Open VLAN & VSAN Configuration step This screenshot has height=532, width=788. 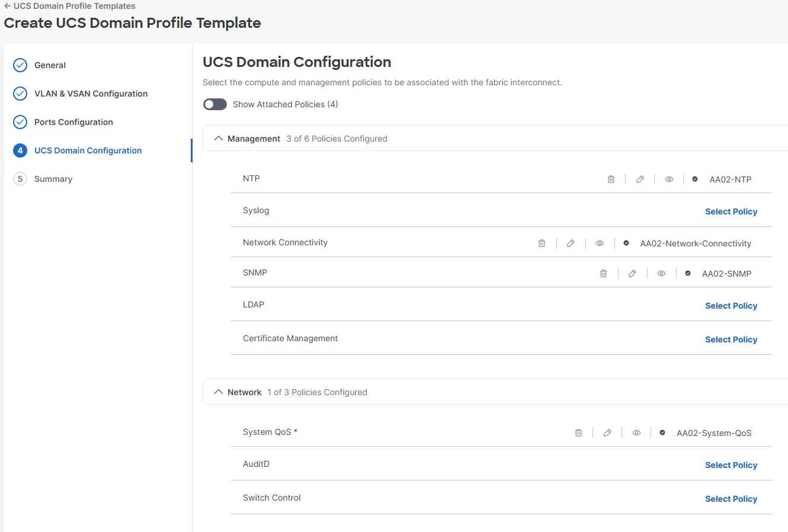coord(91,94)
